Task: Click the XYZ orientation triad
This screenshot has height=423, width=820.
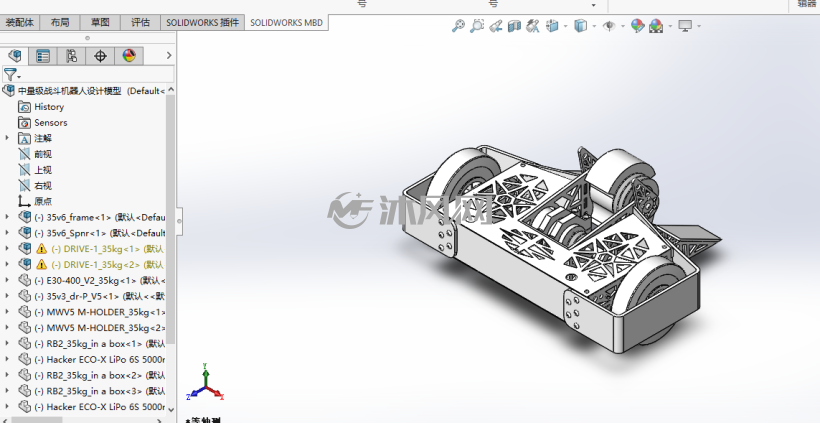Action: [x=206, y=383]
